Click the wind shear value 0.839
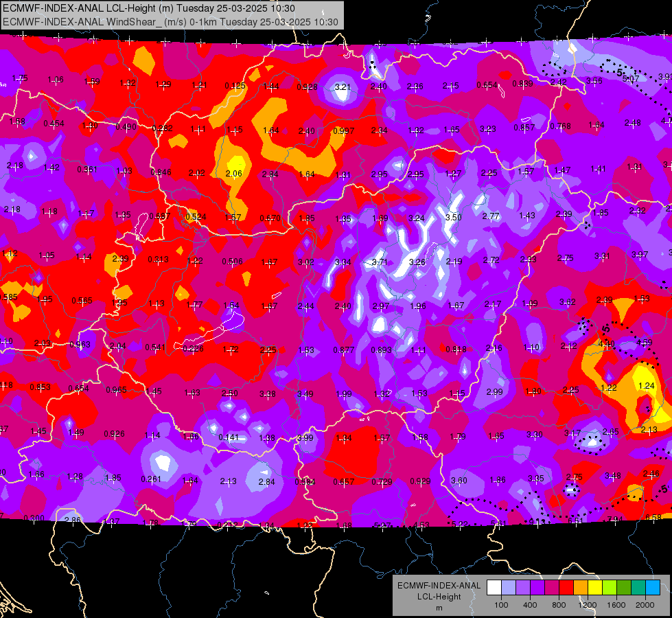Image resolution: width=672 pixels, height=618 pixels. 522,84
